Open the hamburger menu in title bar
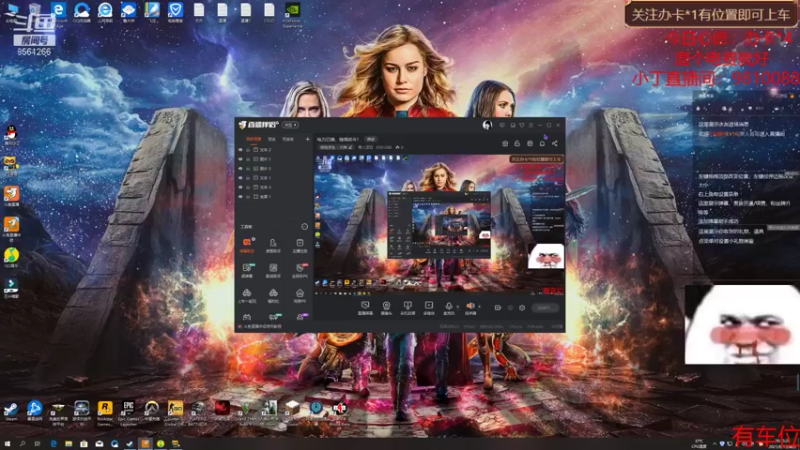Image resolution: width=800 pixels, height=450 pixels. coord(531,125)
